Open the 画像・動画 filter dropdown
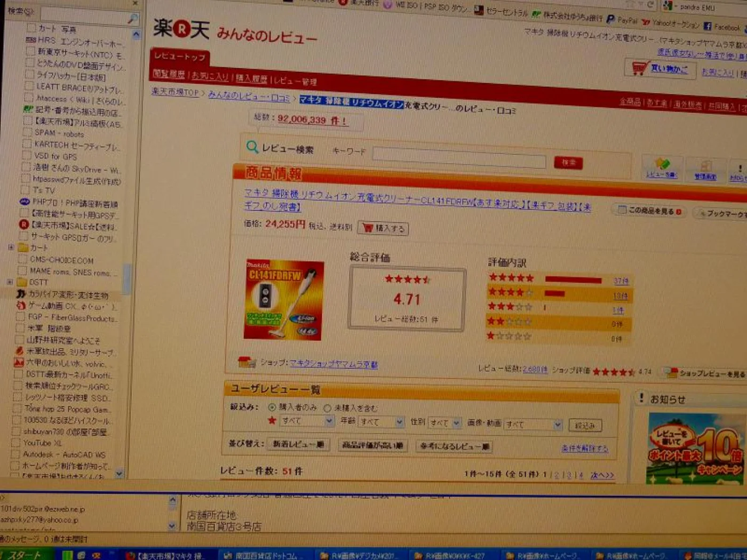The image size is (747, 560). pyautogui.click(x=533, y=425)
